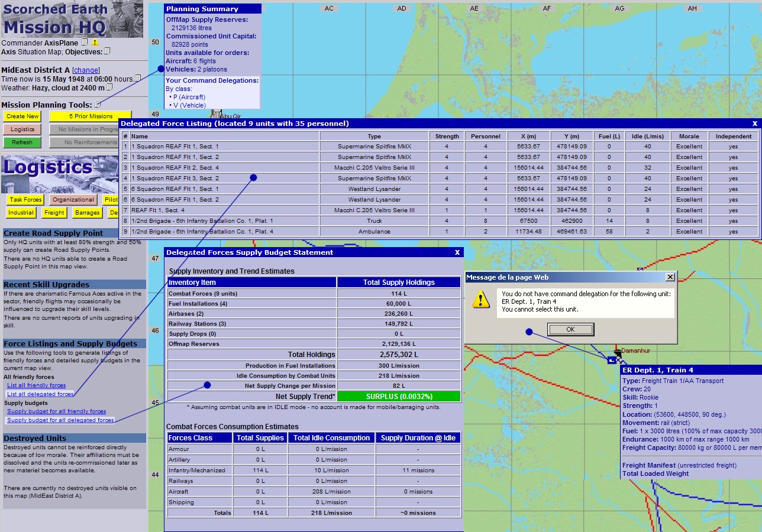Open the weather details note icon
The width and height of the screenshot is (762, 532).
coord(109,88)
